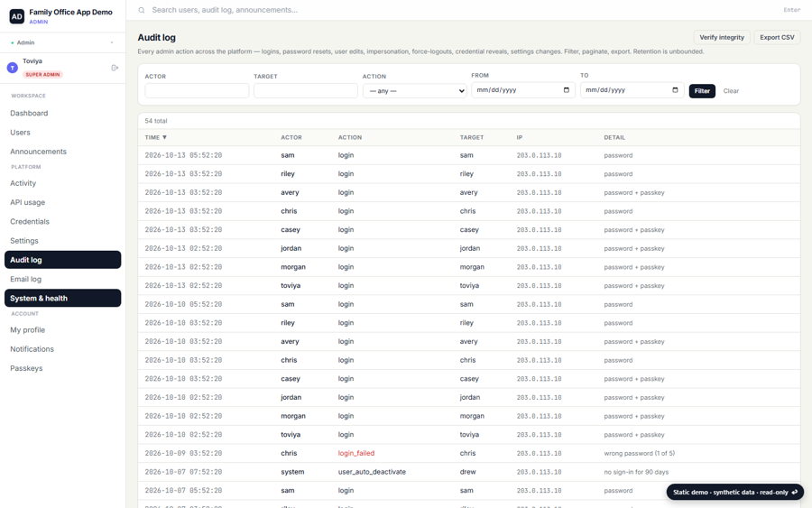Click 'no sign-in for 90 days' detail
812x508 pixels.
[x=636, y=472]
